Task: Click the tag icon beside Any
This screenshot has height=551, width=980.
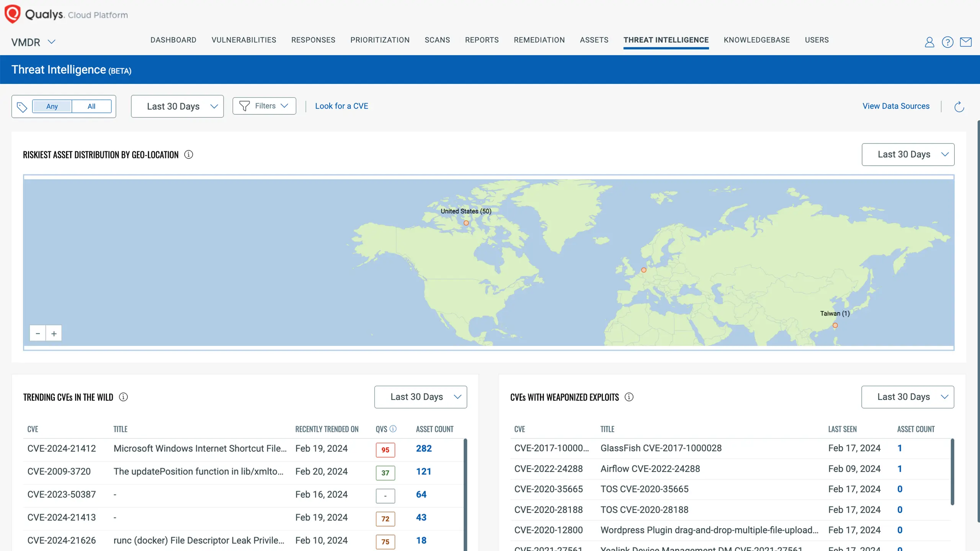Action: click(x=22, y=107)
